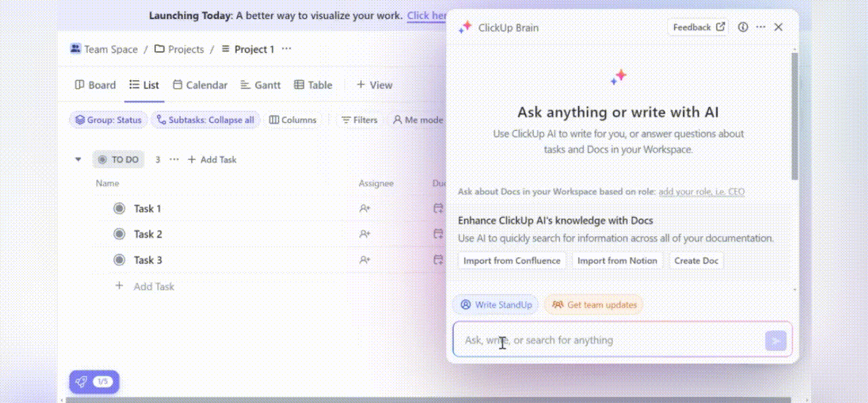
Task: Click Add Task beside TO DO header
Action: (212, 160)
